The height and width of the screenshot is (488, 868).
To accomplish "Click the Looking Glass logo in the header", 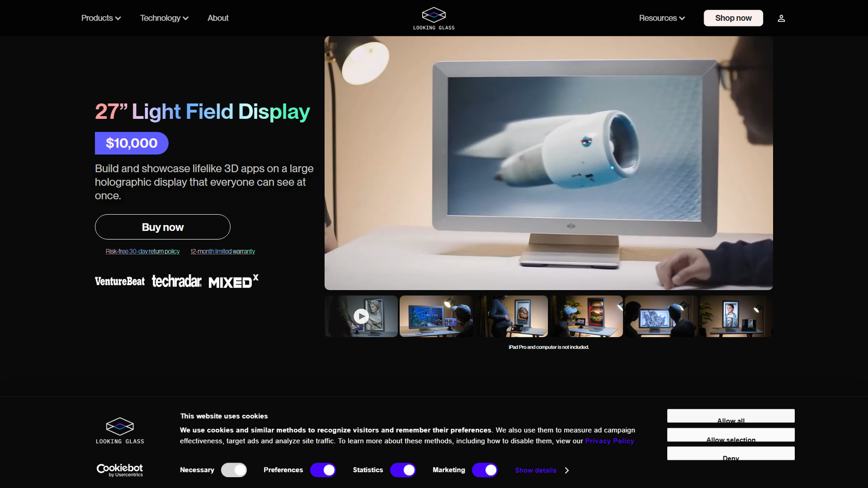I will 434,17.
